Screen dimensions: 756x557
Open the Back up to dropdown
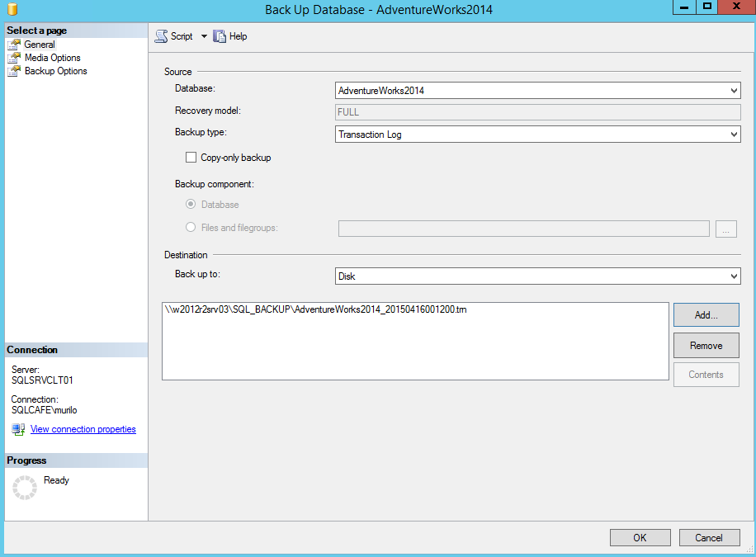[537, 276]
